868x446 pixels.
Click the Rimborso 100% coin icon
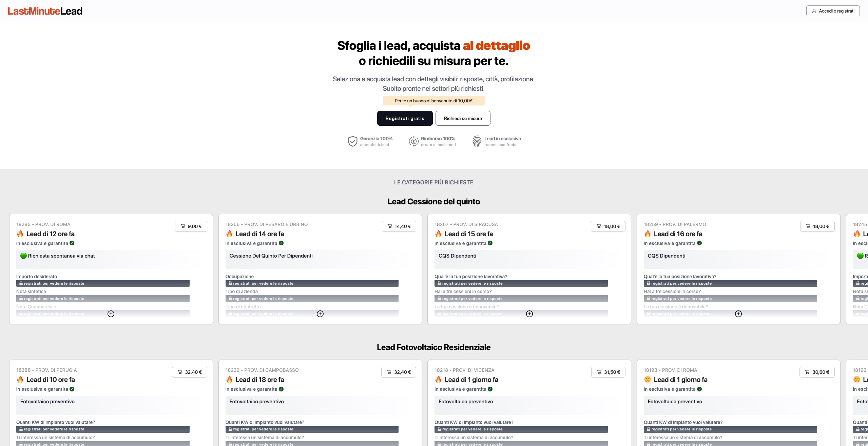click(413, 141)
